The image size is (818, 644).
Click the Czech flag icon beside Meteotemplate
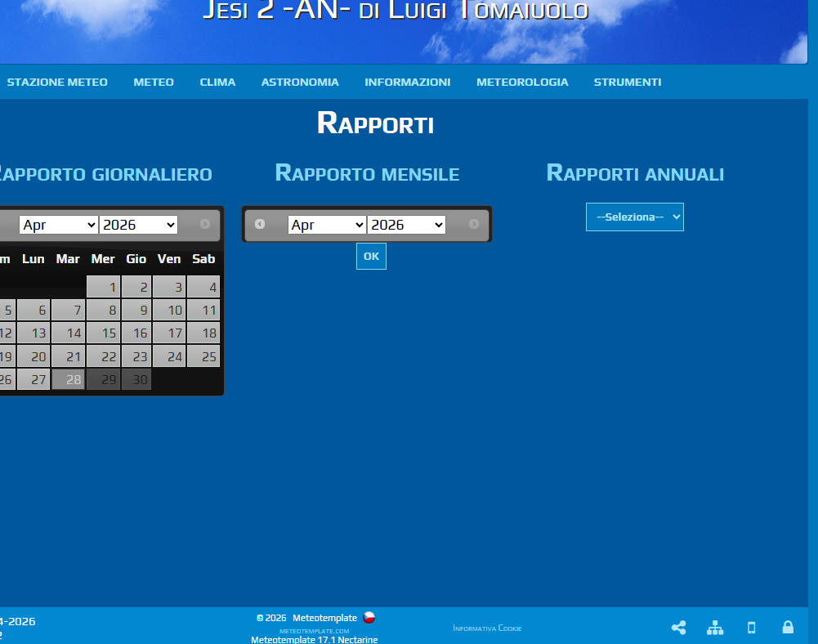(369, 618)
